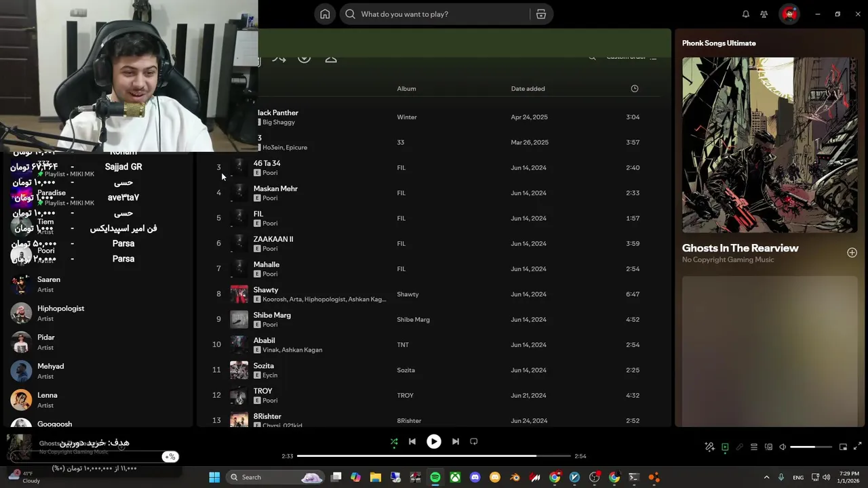The image size is (868, 488).
Task: Open 'Phonk Songs Ultimate' playlist title
Action: coord(719,43)
